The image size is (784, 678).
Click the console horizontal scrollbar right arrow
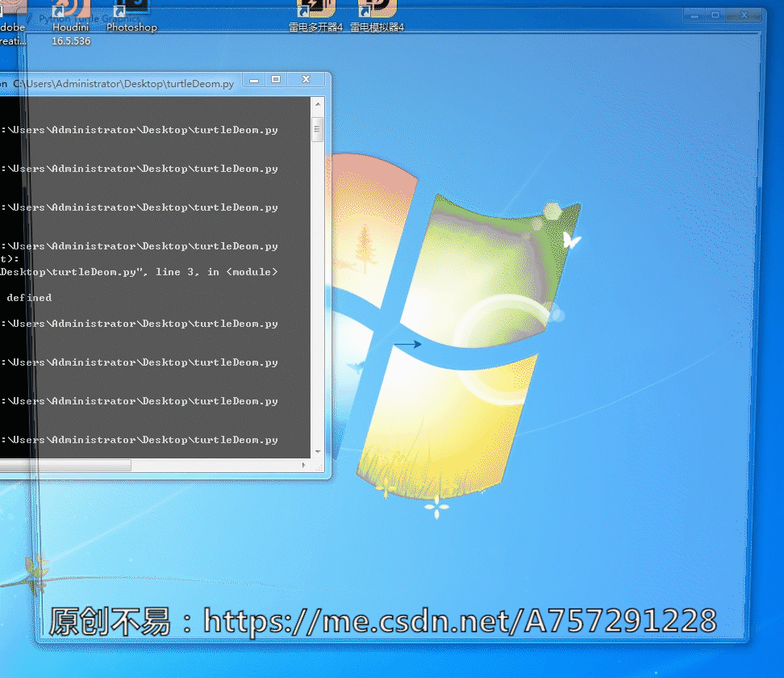[x=304, y=466]
